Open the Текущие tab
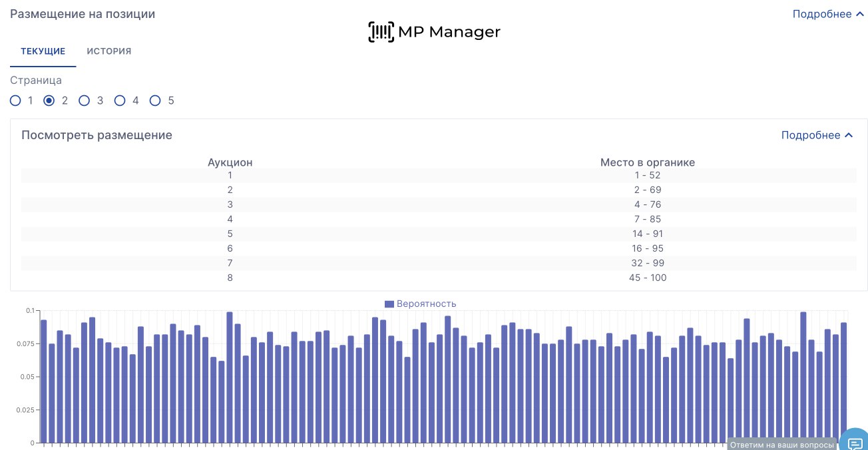Image resolution: width=868 pixels, height=450 pixels. pyautogui.click(x=43, y=51)
